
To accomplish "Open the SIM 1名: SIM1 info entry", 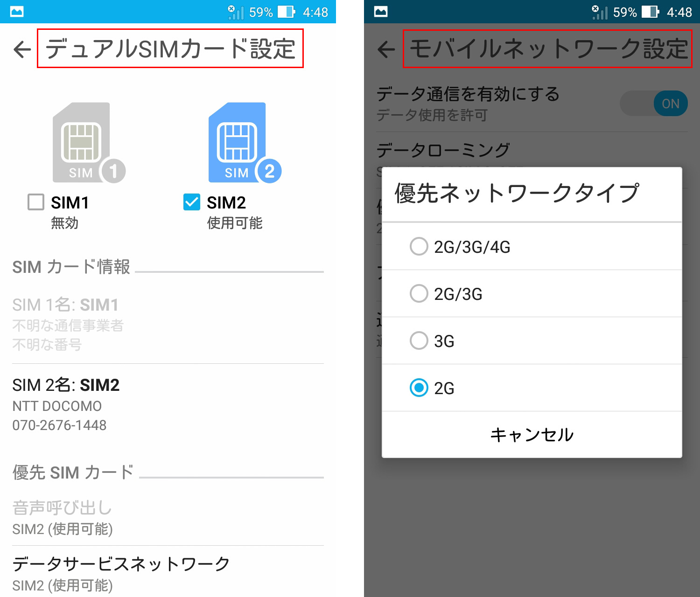I will pyautogui.click(x=168, y=324).
